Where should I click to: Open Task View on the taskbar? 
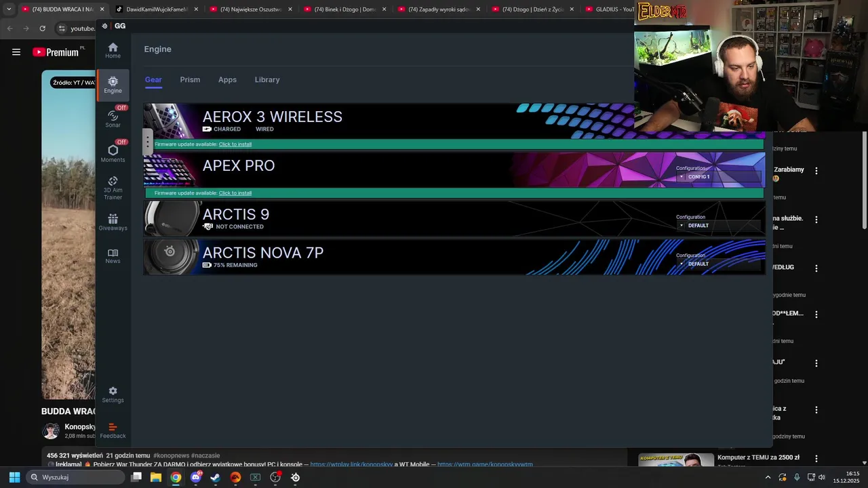coord(136,477)
